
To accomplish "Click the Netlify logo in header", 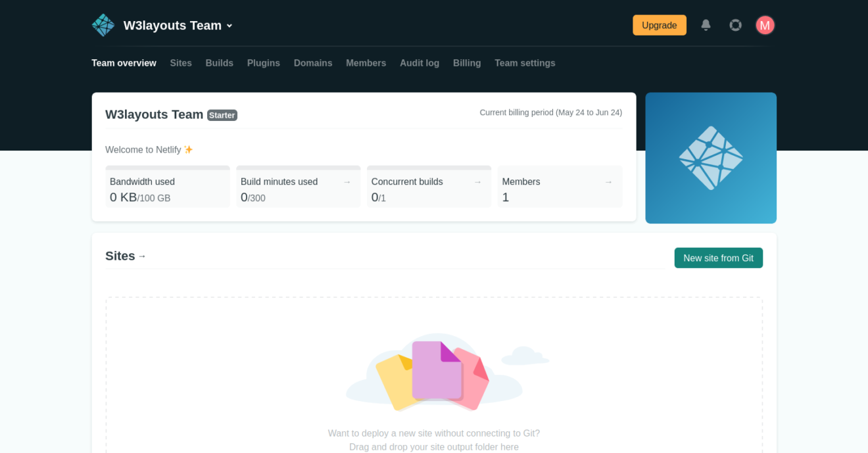I will point(103,25).
